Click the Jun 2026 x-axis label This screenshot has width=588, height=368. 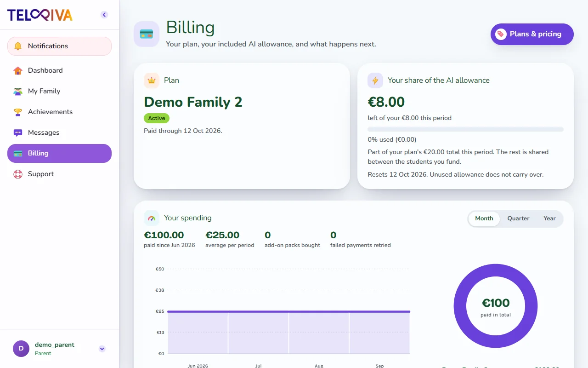click(198, 366)
